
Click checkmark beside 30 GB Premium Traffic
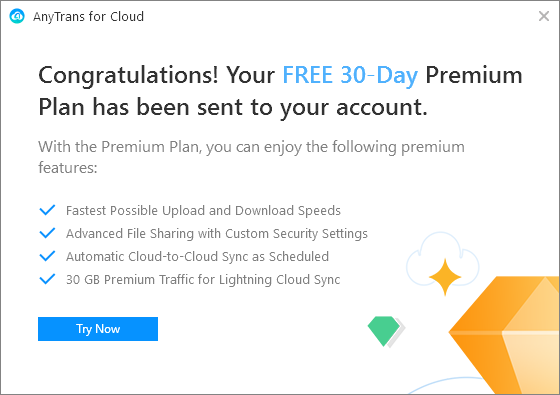pos(47,279)
